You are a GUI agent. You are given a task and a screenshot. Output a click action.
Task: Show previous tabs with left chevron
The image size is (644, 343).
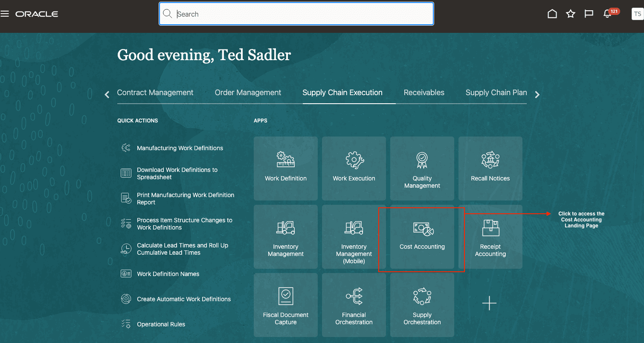(107, 94)
